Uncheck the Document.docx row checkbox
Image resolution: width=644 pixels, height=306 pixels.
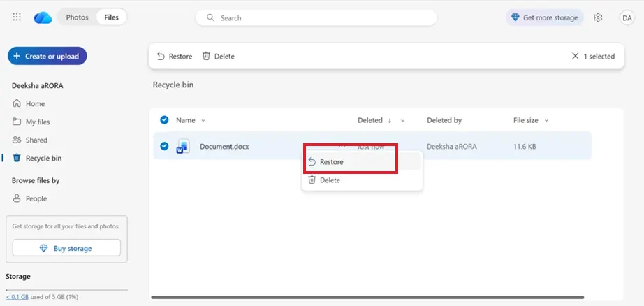point(164,146)
